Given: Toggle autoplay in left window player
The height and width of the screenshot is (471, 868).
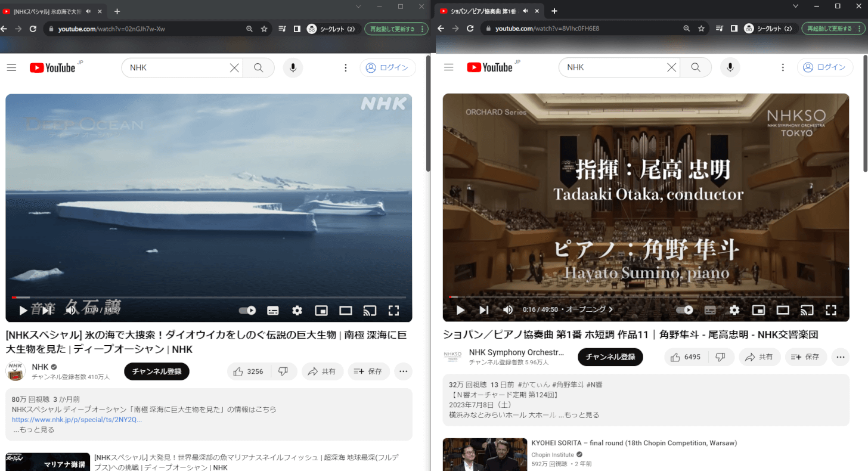Looking at the screenshot, I should tap(247, 310).
